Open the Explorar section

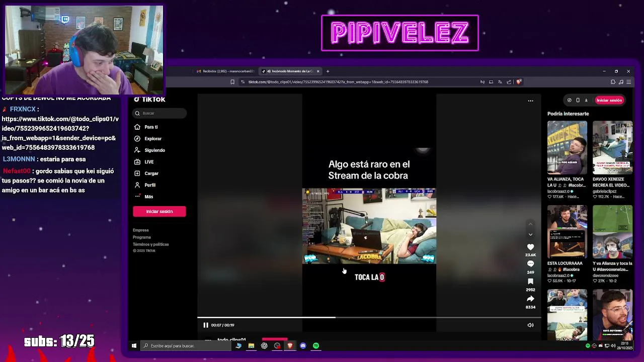click(153, 139)
